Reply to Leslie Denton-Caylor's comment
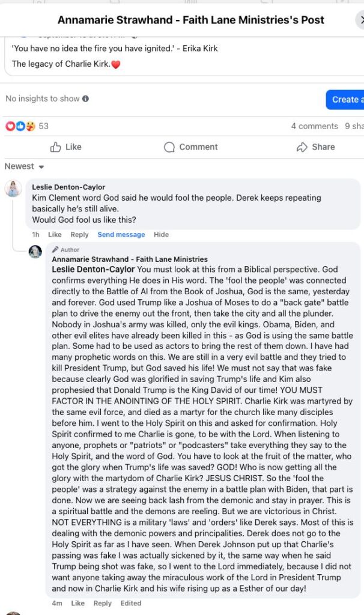The image size is (364, 615). 79,235
